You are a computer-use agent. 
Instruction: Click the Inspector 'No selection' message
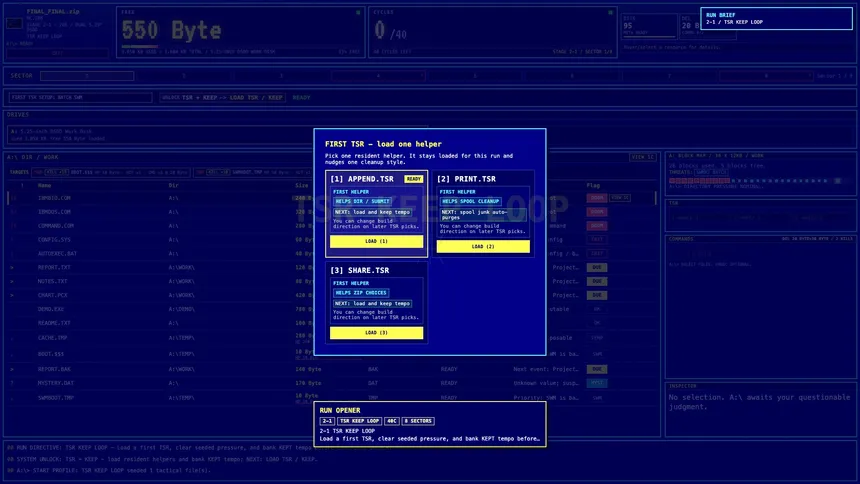[x=759, y=402]
